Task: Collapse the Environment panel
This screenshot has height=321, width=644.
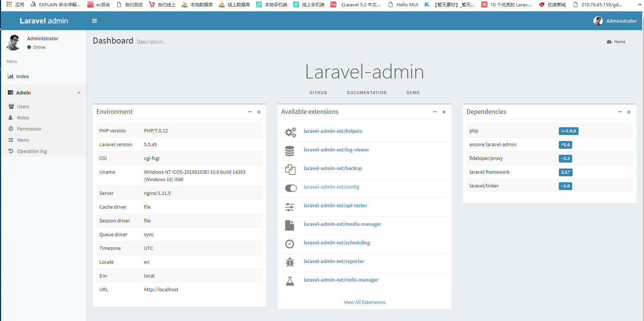Action: pyautogui.click(x=250, y=112)
